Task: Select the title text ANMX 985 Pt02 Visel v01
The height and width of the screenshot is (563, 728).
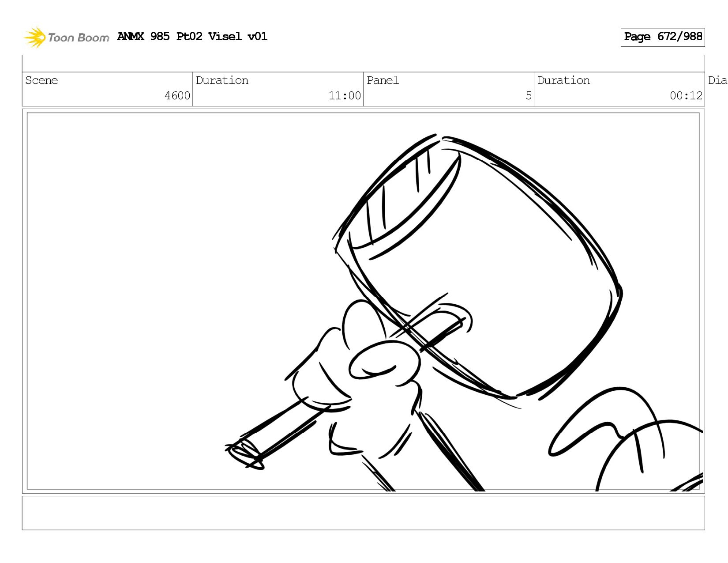Action: coord(192,36)
